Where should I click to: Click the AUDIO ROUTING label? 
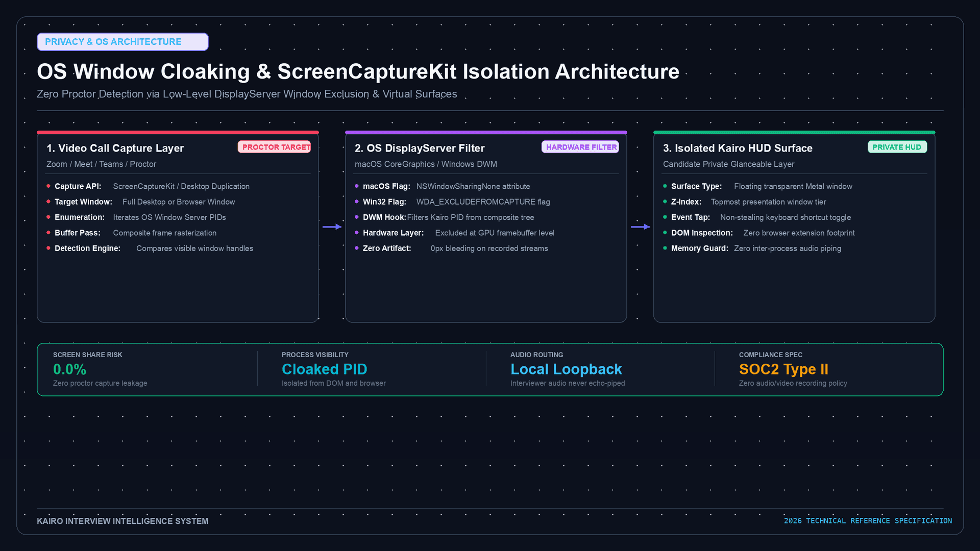point(537,355)
